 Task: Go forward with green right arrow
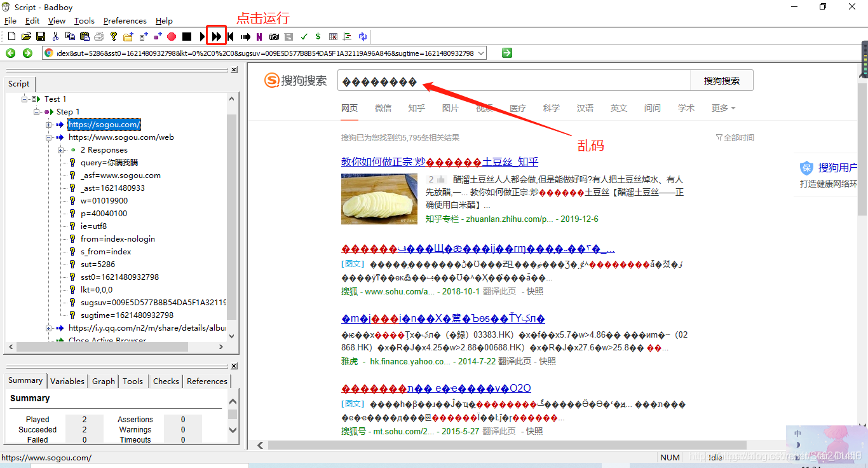27,53
